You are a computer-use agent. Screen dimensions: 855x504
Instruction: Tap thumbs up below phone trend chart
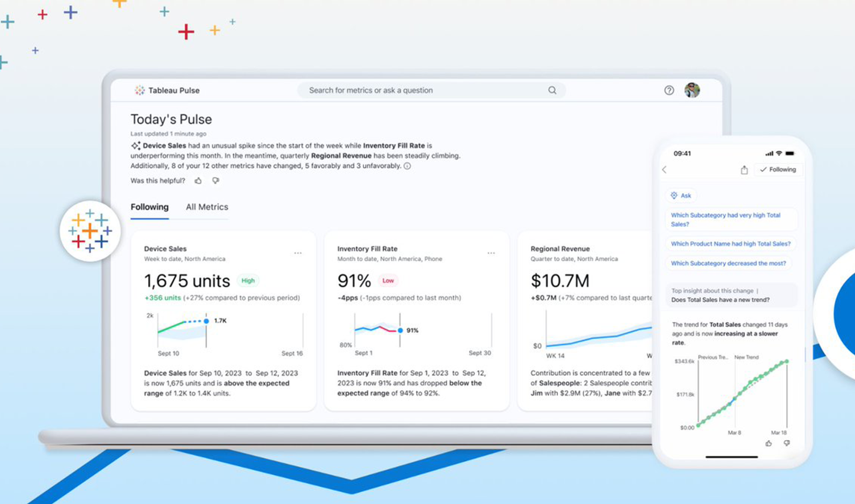768,444
